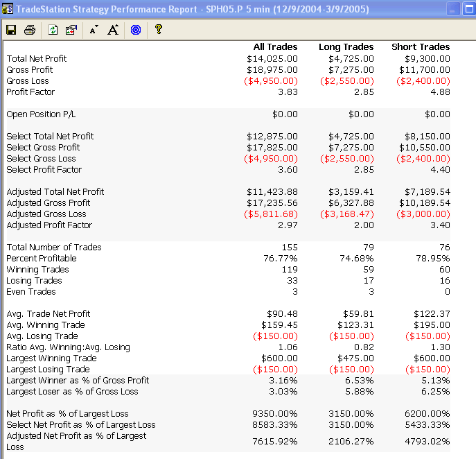Click the Select Gross Loss label
476x459 pixels.
[41, 158]
